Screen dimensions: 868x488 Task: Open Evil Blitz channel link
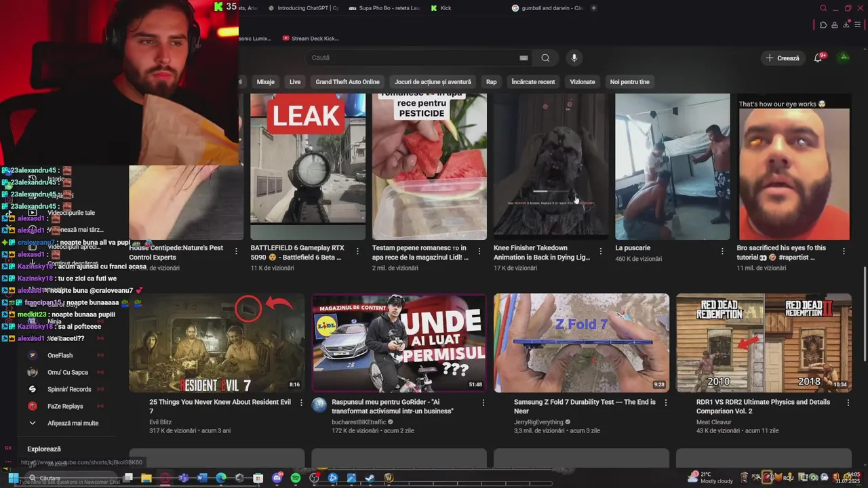tap(160, 422)
